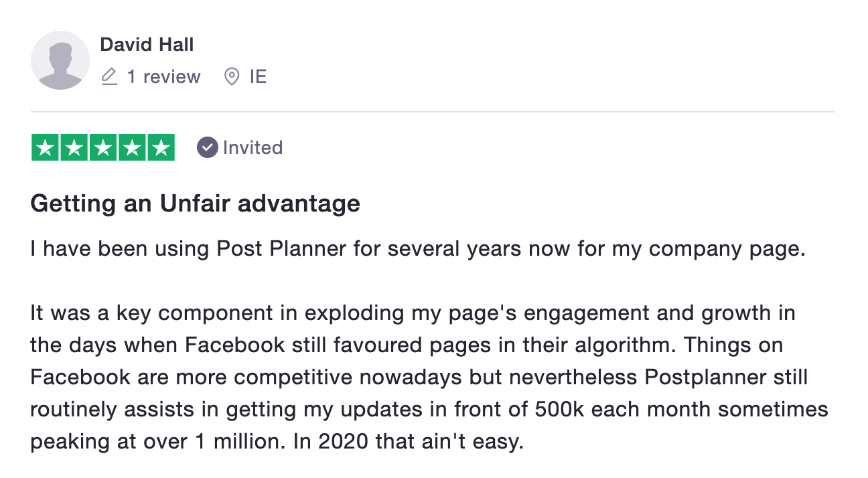868x478 pixels.
Task: Click the fifth green rating star
Action: pyautogui.click(x=161, y=148)
